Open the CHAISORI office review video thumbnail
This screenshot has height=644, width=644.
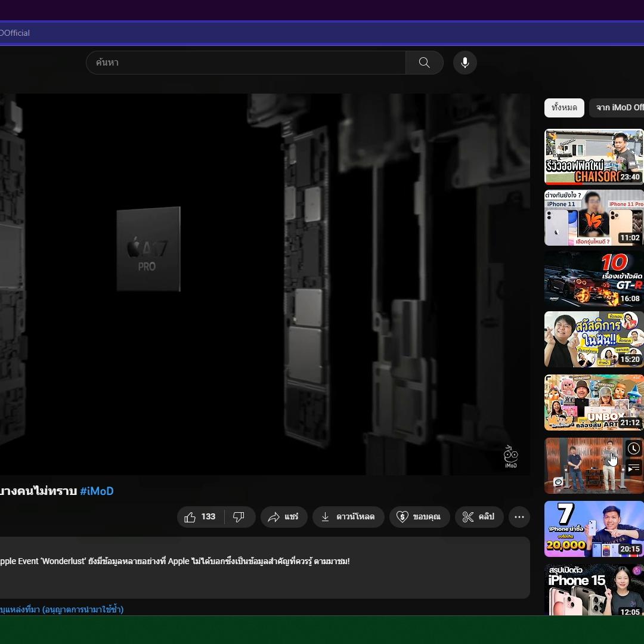pyautogui.click(x=594, y=157)
